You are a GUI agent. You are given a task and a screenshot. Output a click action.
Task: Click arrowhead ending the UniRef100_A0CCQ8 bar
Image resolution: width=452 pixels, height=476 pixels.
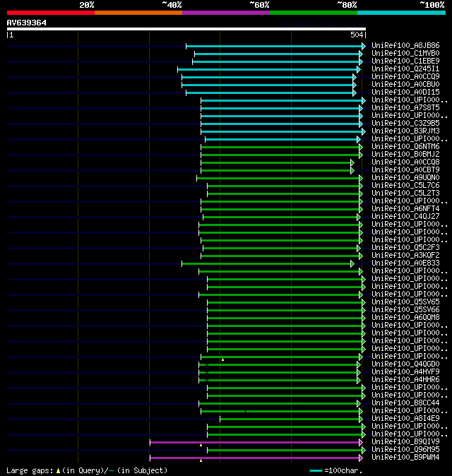[x=352, y=162]
